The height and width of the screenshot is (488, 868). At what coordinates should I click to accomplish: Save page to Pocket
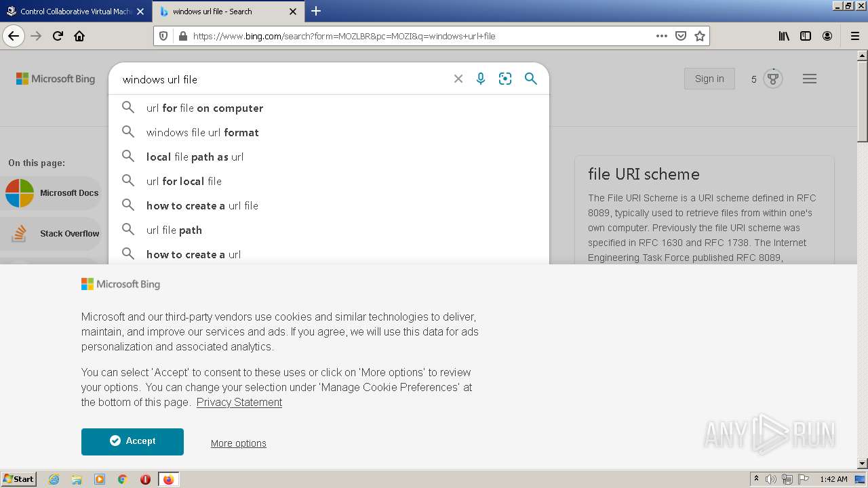[681, 36]
